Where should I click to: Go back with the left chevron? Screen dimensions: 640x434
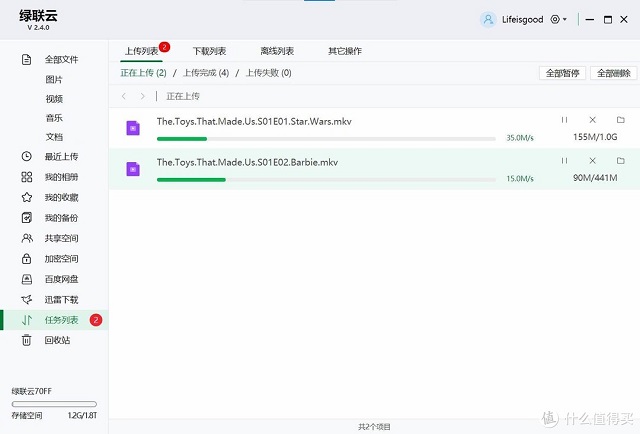[124, 96]
